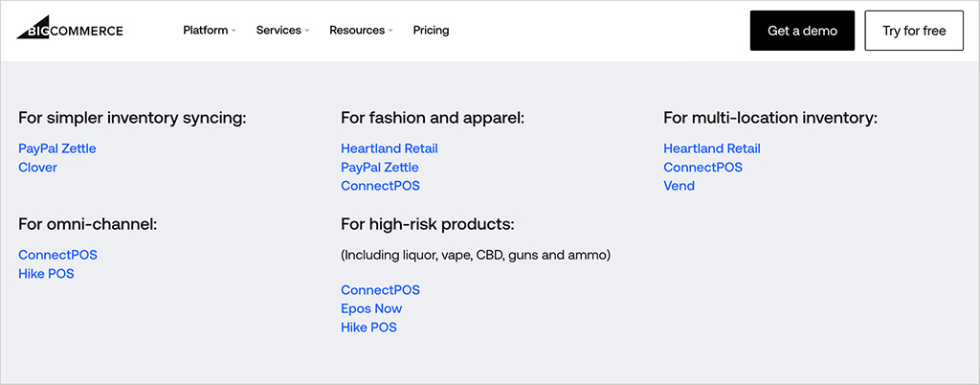This screenshot has width=980, height=385.
Task: Go to the Pricing page
Action: pos(431,30)
